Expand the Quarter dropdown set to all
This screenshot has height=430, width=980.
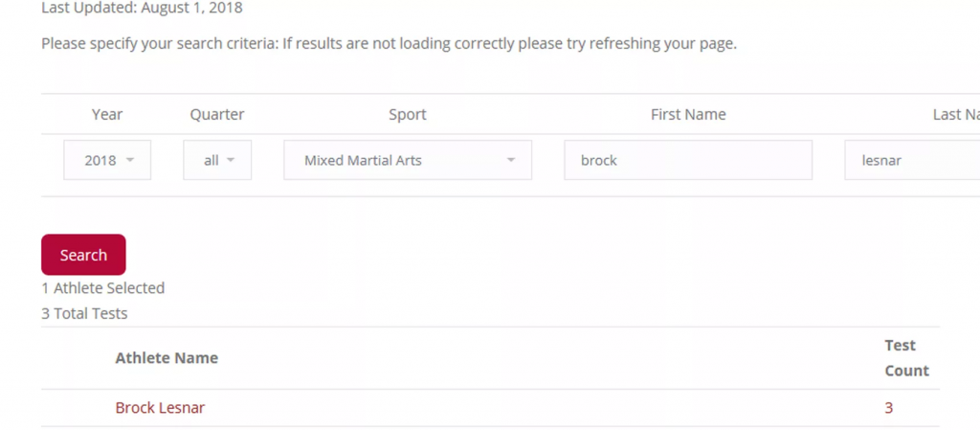pyautogui.click(x=217, y=161)
